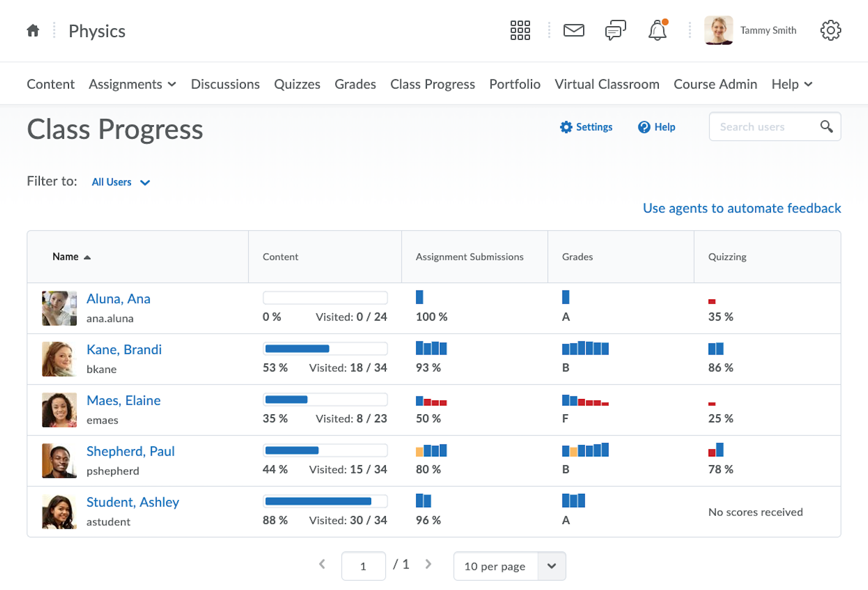Click Ashley Student's 96% assignment chart
This screenshot has width=868, height=590.
point(423,501)
